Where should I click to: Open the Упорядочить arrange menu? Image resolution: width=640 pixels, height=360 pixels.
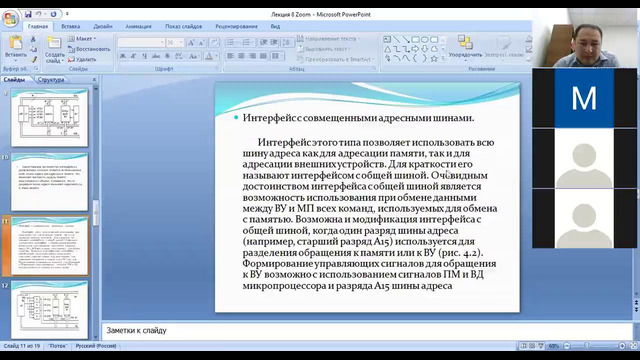pos(465,48)
